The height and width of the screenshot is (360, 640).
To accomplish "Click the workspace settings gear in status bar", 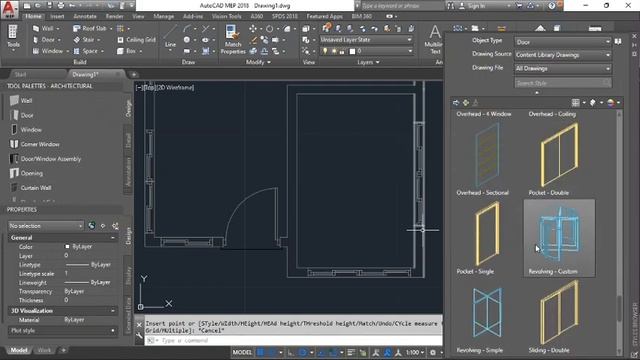I will (x=433, y=352).
